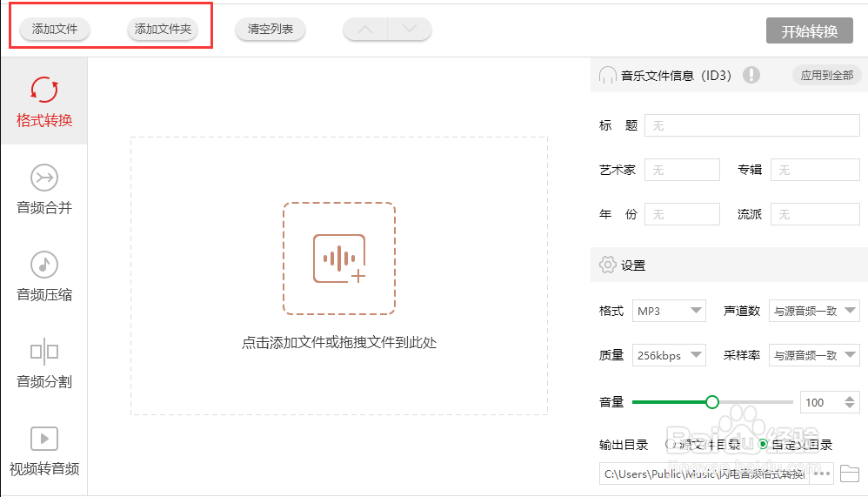The width and height of the screenshot is (868, 497).
Task: Click the ID3 info exclamation icon
Action: 751,75
